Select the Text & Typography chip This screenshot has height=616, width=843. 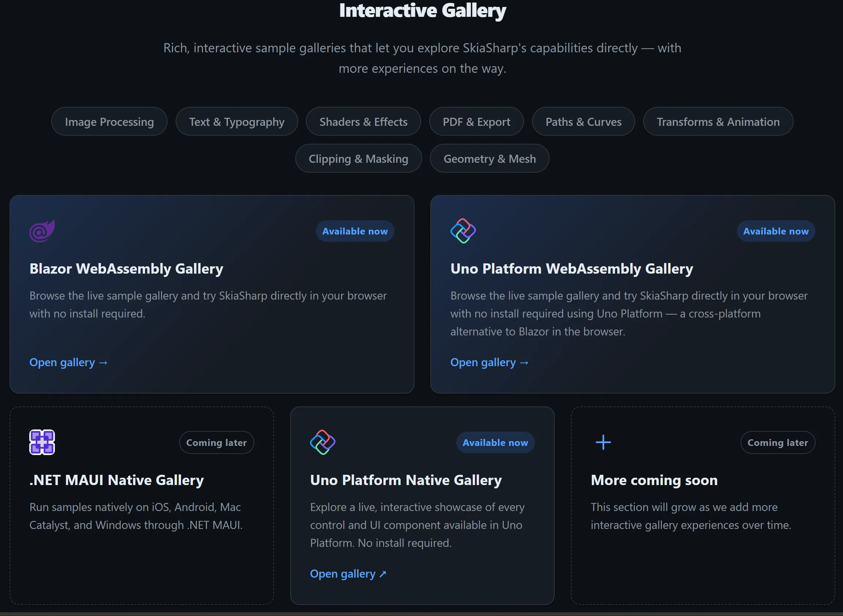point(236,122)
